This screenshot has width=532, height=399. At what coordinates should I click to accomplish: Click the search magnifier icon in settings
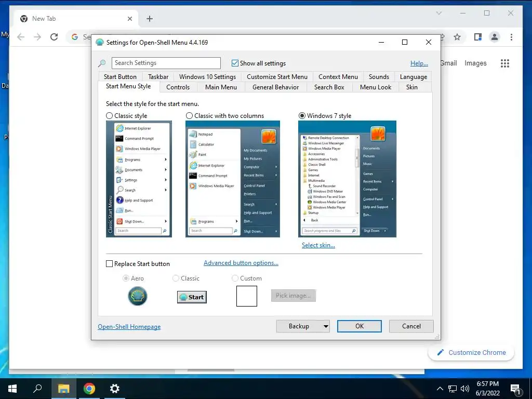point(102,63)
